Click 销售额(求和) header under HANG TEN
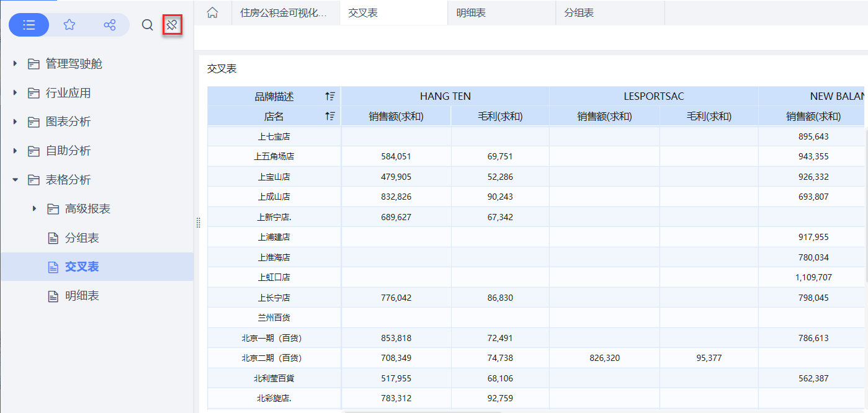 (396, 116)
